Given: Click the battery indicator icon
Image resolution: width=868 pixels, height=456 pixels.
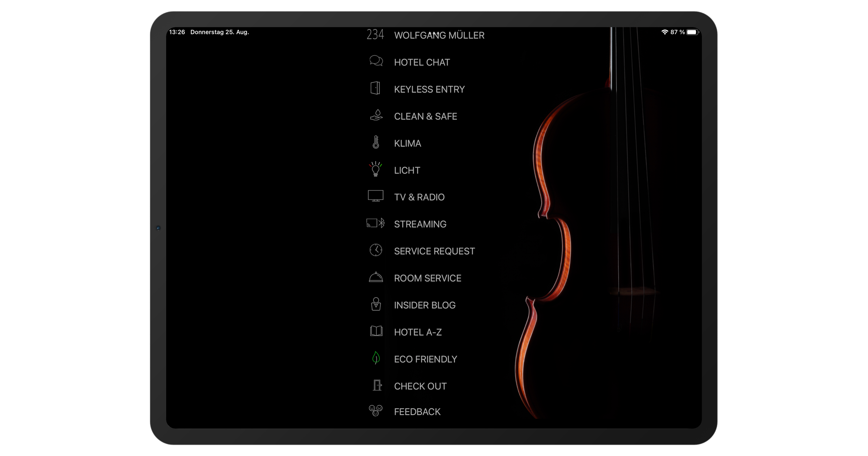Looking at the screenshot, I should point(692,32).
